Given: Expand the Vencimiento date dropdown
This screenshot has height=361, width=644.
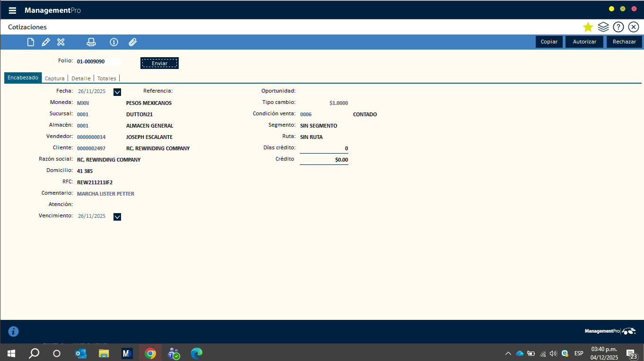Looking at the screenshot, I should (117, 216).
